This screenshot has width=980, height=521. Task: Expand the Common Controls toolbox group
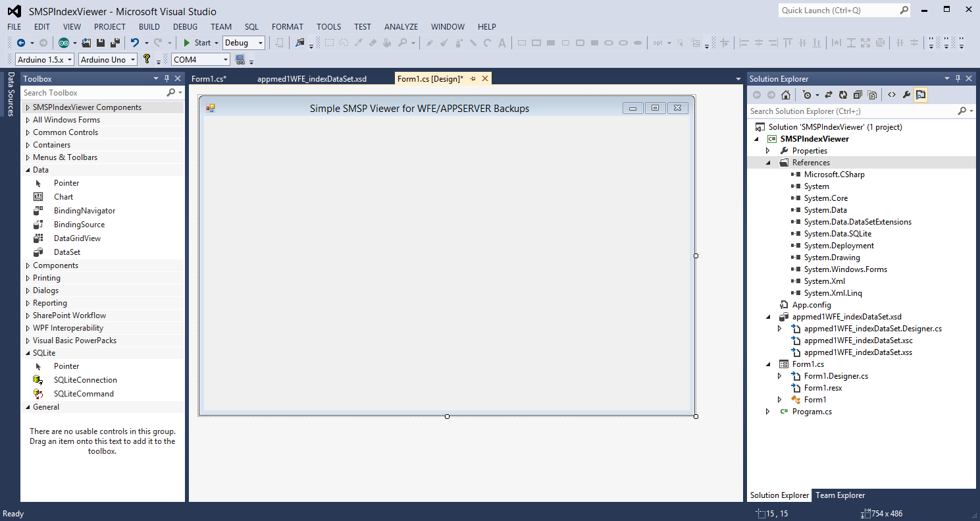28,132
